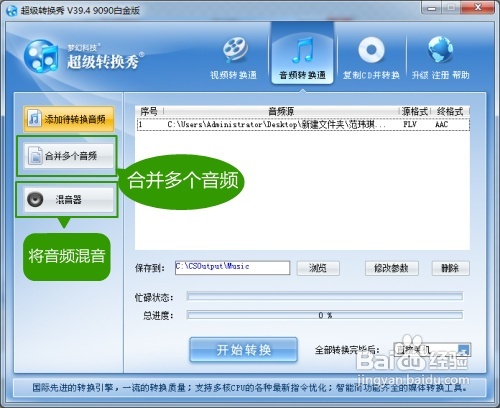Image resolution: width=500 pixels, height=408 pixels.
Task: Click 删除 button
Action: (451, 268)
